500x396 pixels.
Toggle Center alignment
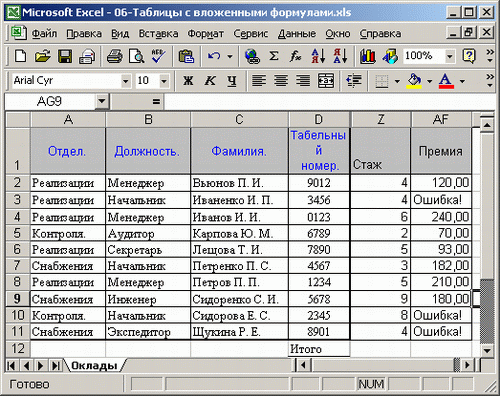(281, 80)
